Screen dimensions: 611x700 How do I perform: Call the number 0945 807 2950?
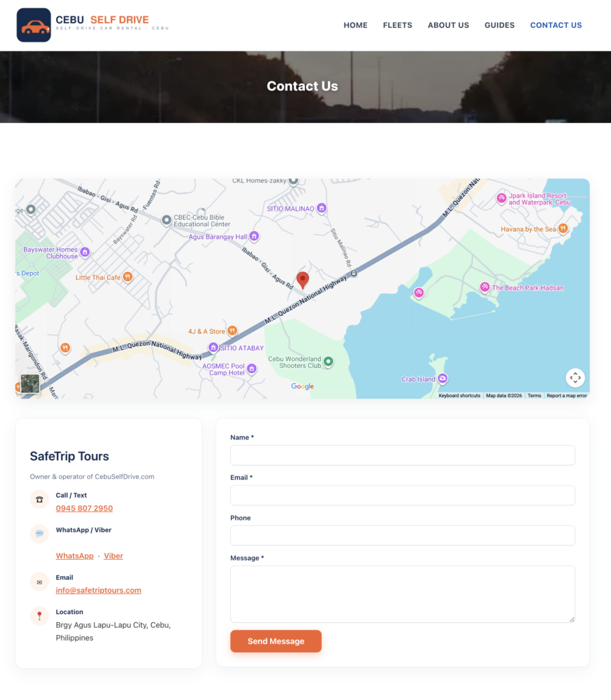(x=84, y=508)
